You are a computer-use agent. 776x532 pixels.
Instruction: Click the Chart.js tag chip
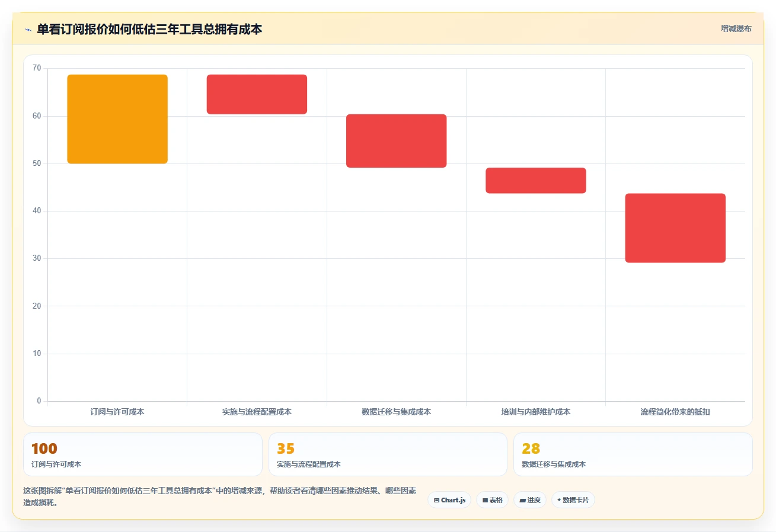(449, 500)
